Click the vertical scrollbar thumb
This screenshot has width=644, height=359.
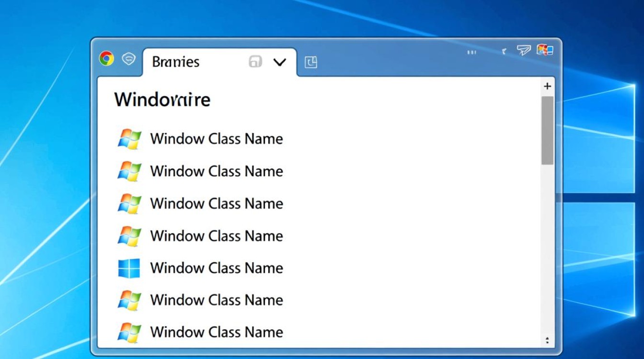pyautogui.click(x=547, y=130)
